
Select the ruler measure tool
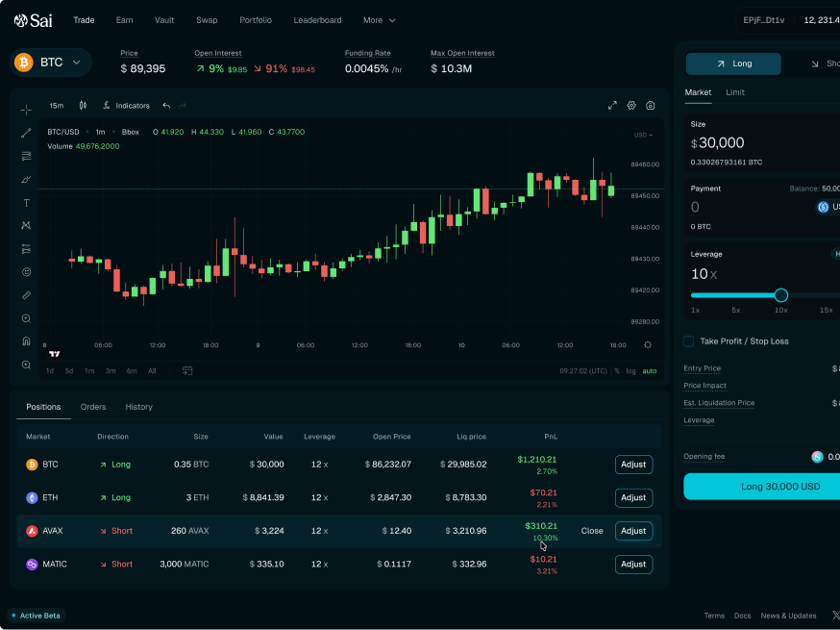pos(26,295)
